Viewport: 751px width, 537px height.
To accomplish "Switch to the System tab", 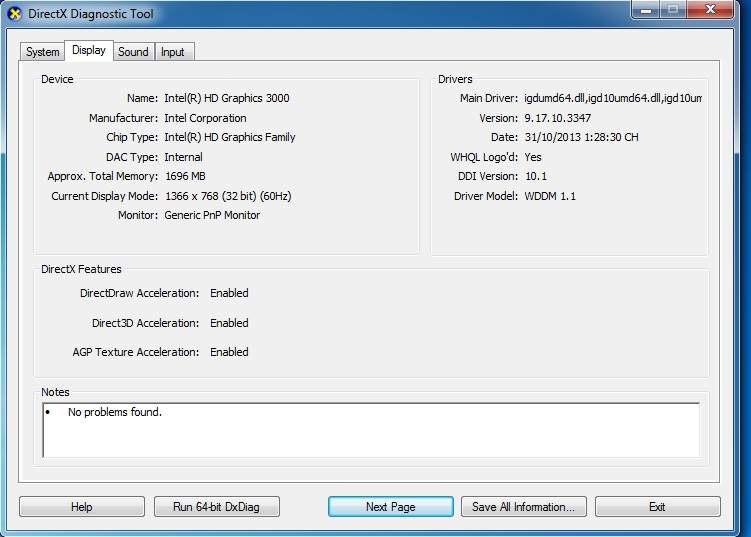I will tap(43, 52).
